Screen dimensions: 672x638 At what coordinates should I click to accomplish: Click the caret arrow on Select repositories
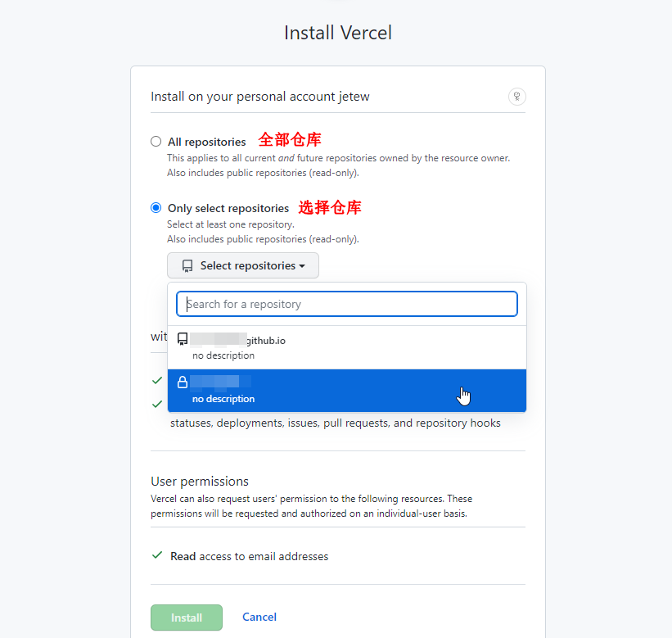[302, 266]
